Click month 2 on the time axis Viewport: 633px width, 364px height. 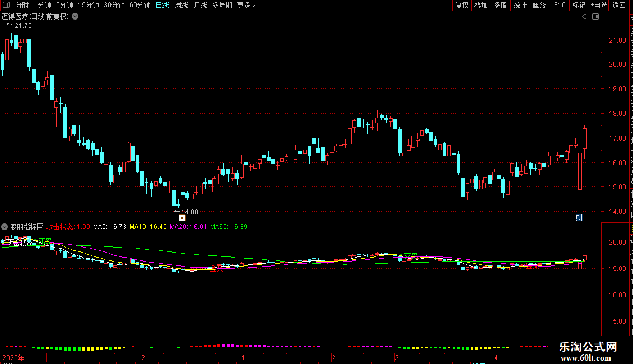[x=333, y=357]
